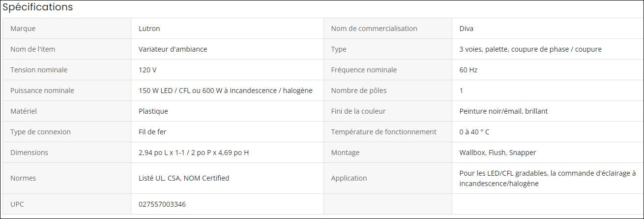Click the Nombre de pôles label

pos(359,91)
